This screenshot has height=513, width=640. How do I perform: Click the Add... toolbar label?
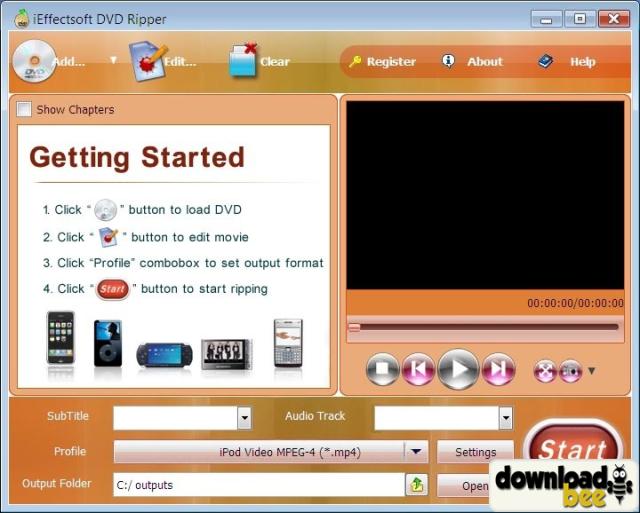tap(69, 62)
